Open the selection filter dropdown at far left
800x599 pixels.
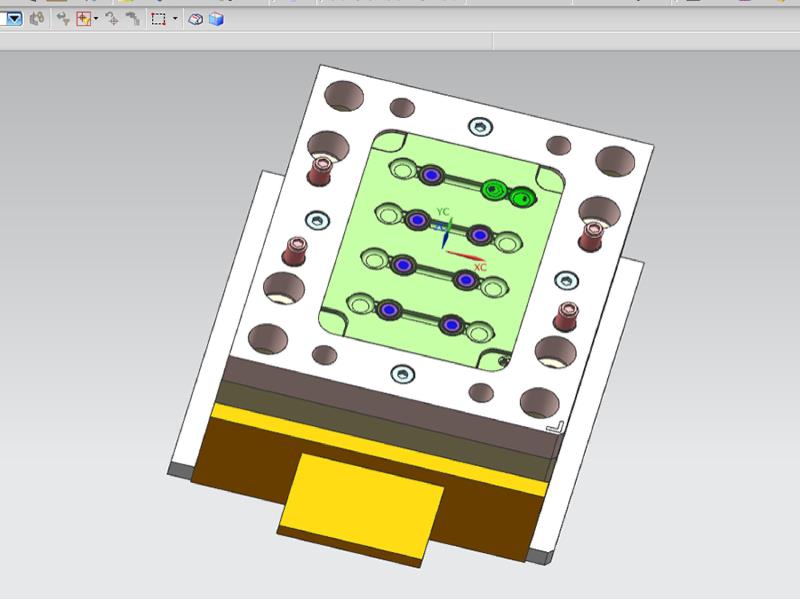click(14, 18)
